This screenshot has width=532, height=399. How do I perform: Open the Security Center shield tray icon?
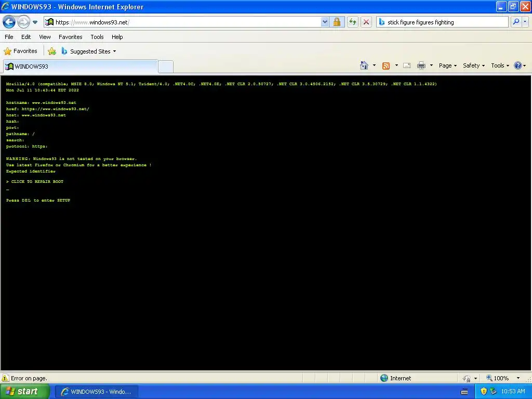[x=484, y=392]
